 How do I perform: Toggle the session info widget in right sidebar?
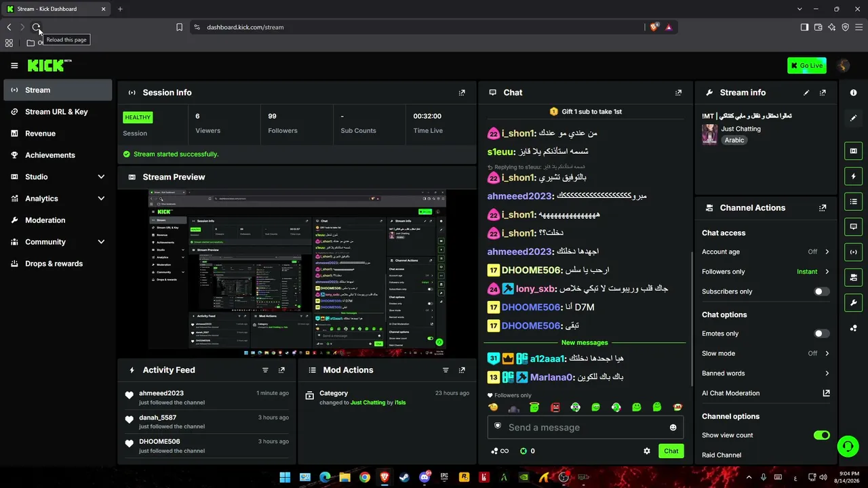(x=854, y=252)
